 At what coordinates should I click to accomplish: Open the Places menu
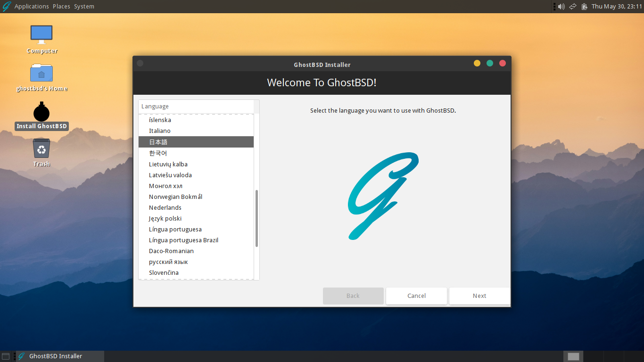61,7
